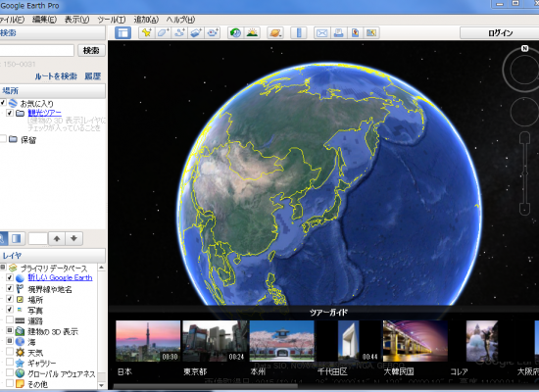539x392 pixels.
Task: Move item up with the arrow button
Action: [x=57, y=238]
